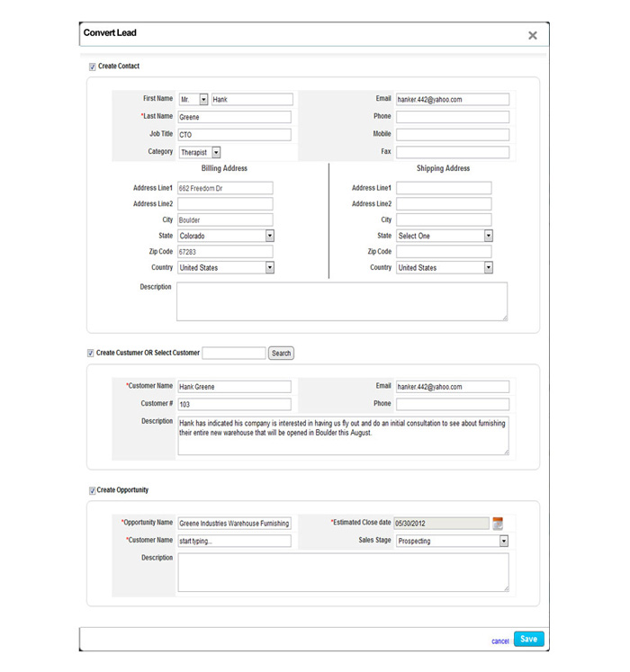630x672 pixels.
Task: Toggle the Create Contact checkbox
Action: coord(93,67)
